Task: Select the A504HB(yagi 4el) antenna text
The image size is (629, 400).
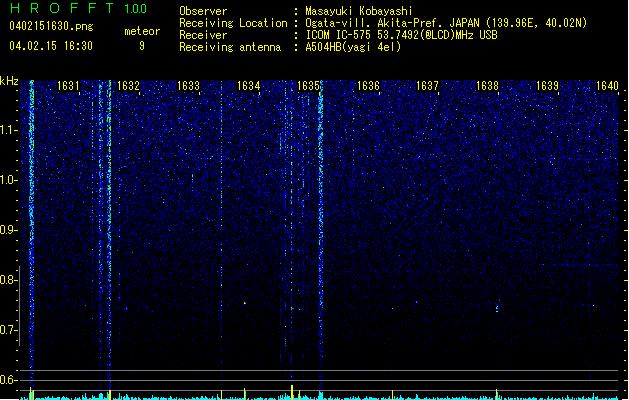Action: [353, 47]
